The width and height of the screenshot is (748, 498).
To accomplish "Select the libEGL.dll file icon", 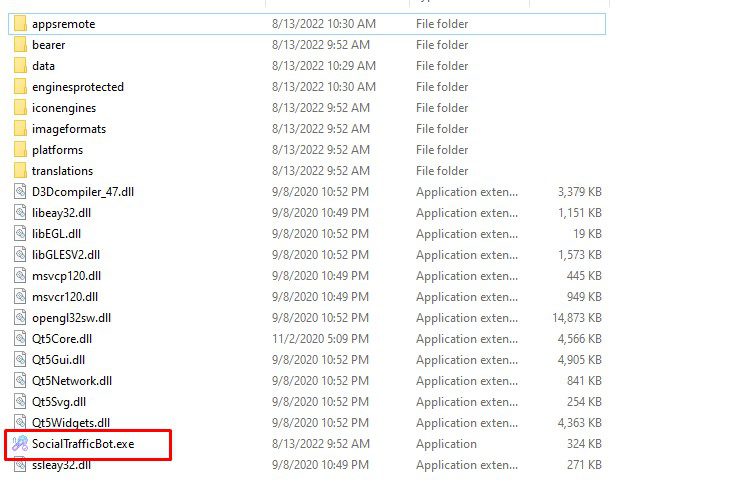I will [20, 233].
